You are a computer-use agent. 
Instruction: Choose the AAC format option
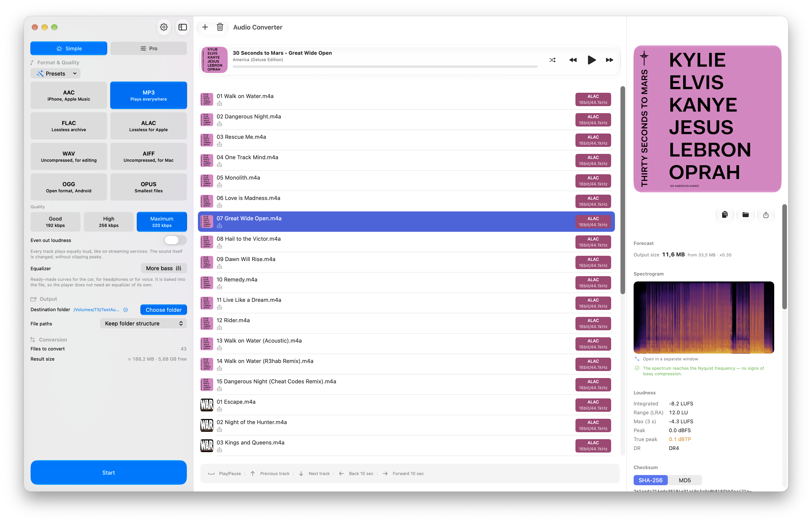(x=69, y=96)
